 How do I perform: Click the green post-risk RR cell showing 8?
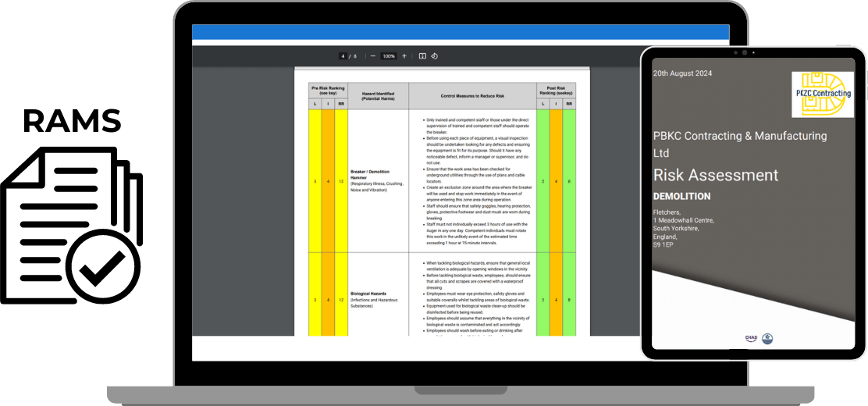(569, 180)
